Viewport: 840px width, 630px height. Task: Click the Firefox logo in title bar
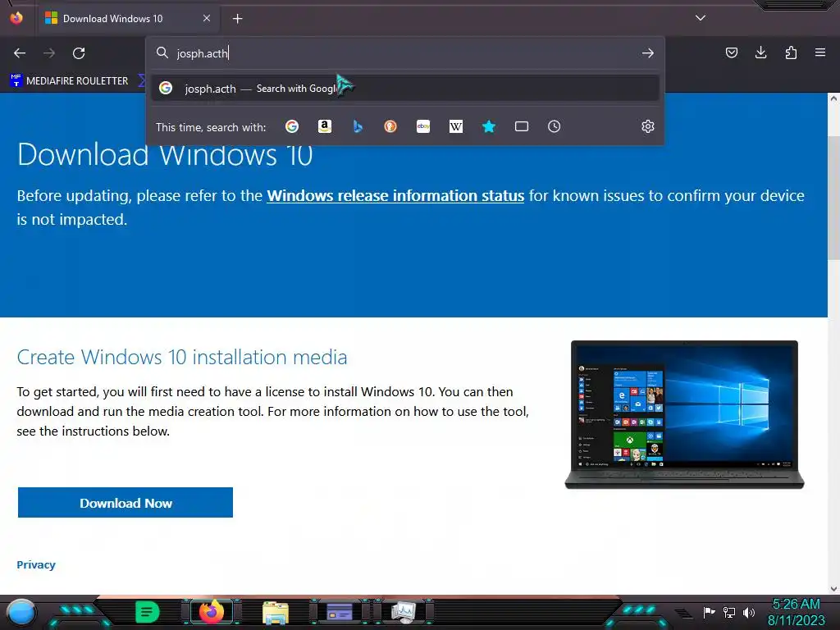[x=16, y=18]
